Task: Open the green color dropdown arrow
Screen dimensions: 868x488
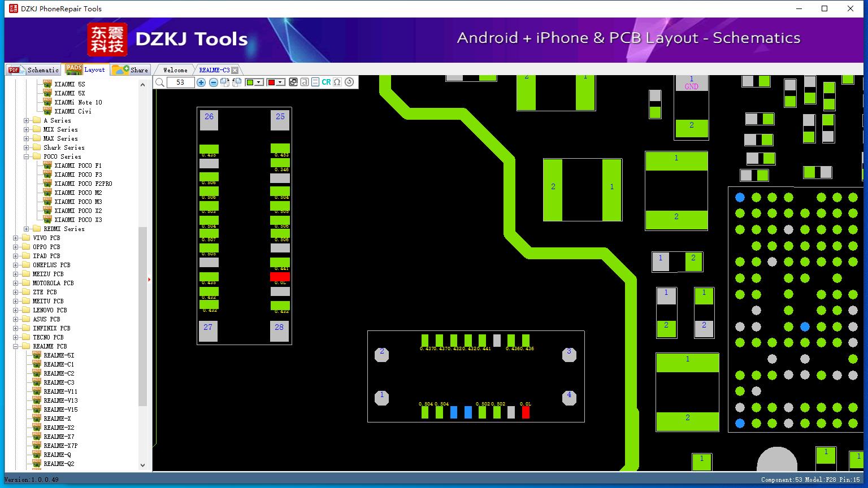Action: 259,82
